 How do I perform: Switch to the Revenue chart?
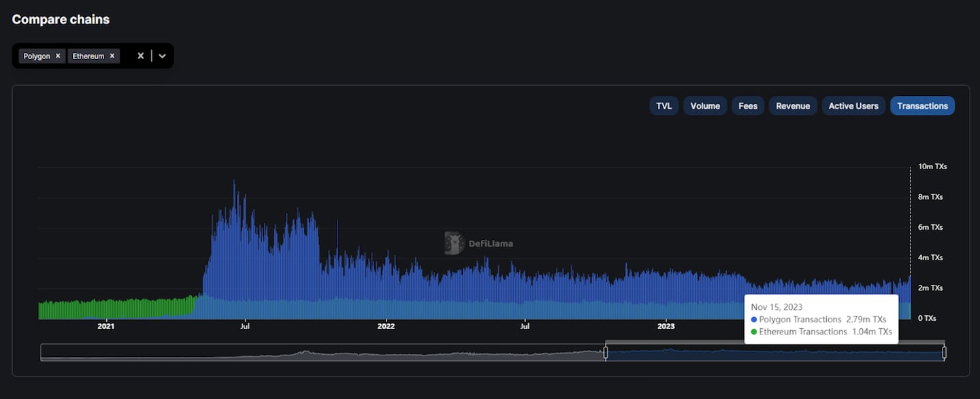point(793,106)
